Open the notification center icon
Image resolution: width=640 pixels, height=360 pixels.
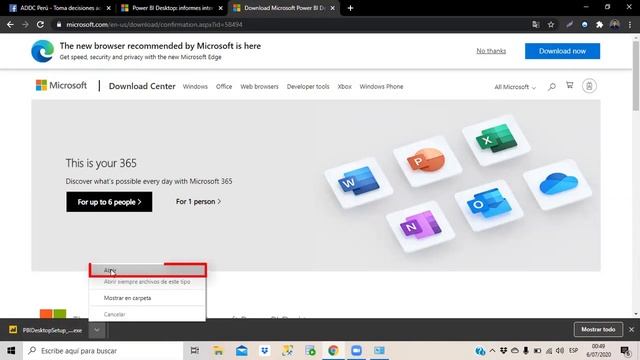(624, 351)
